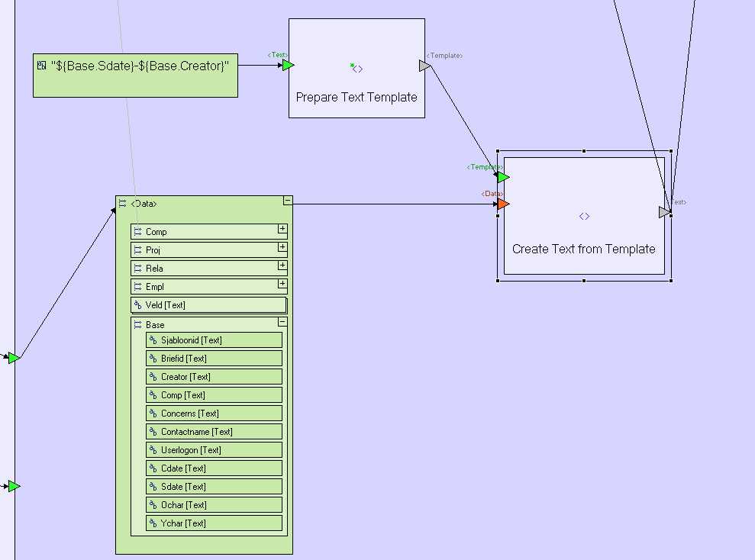Expand the Proj group
The width and height of the screenshot is (755, 560).
tap(282, 246)
